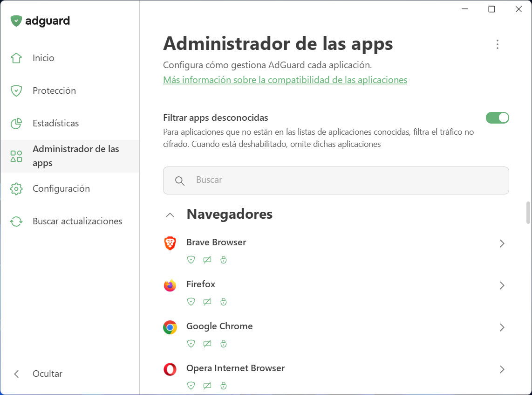Screen dimensions: 532x395
Task: Click the shield icon beside Protección
Action: coord(16,90)
